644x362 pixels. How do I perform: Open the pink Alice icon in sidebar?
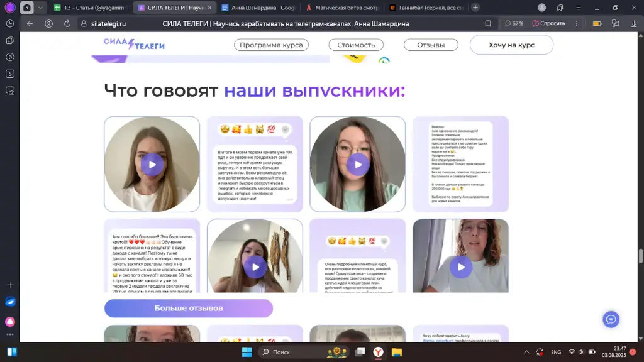[10, 321]
